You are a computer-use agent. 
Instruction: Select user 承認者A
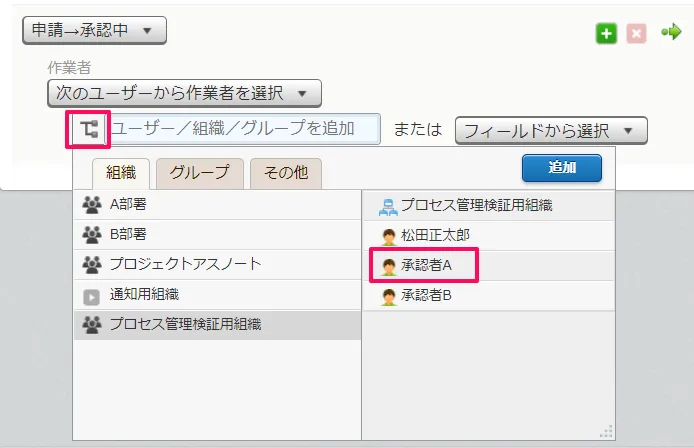(x=489, y=266)
